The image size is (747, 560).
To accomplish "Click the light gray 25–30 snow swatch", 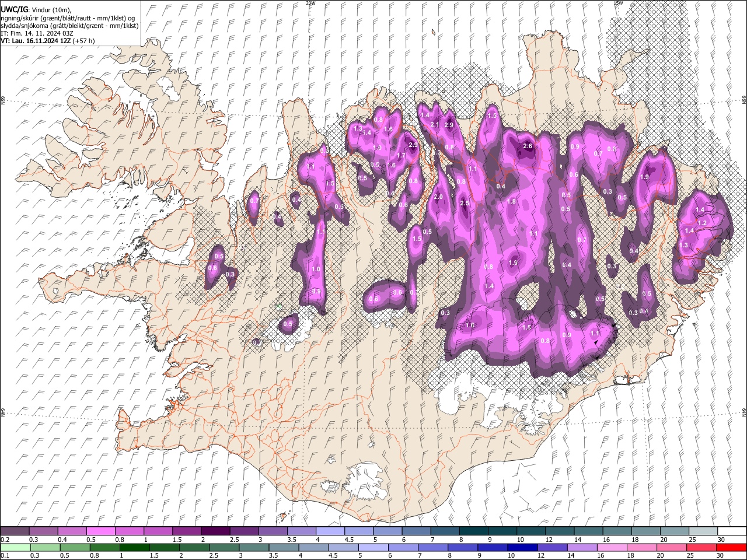I will [703, 531].
